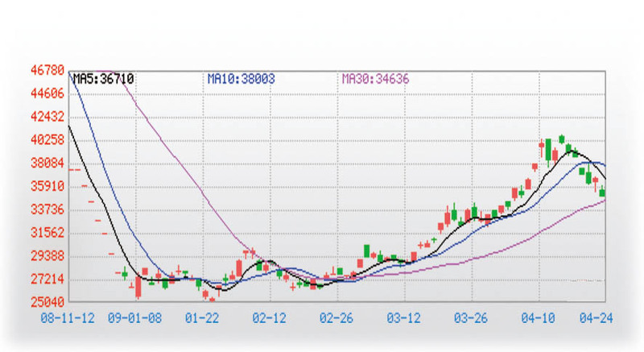
Task: Click the 33736 price axis label
Action: click(47, 210)
